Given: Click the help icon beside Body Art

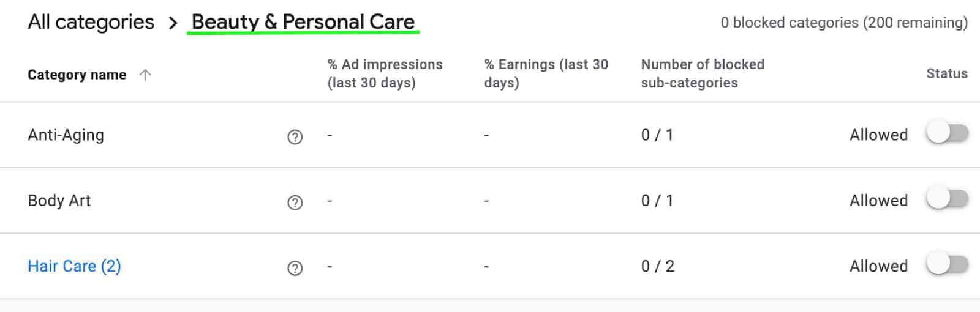Looking at the screenshot, I should [295, 202].
